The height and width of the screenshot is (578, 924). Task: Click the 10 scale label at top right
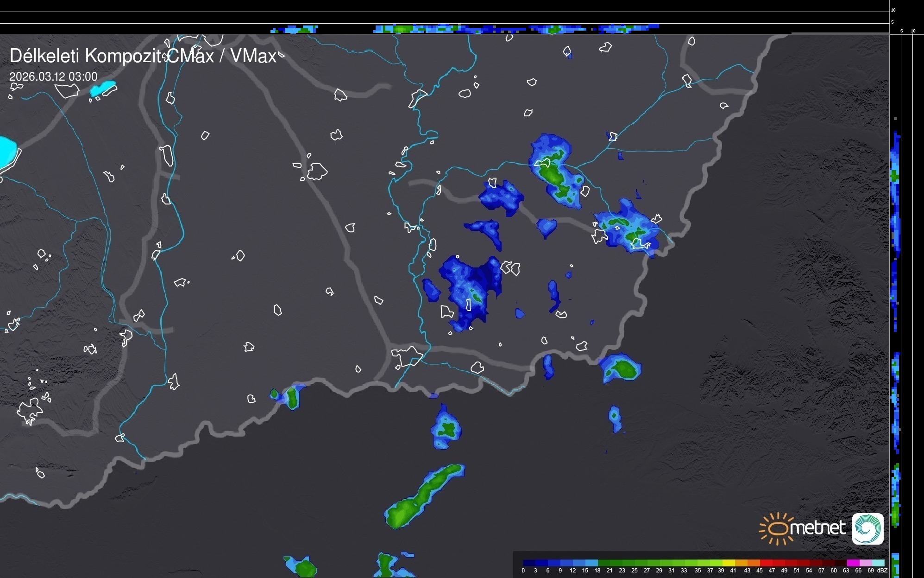click(893, 10)
